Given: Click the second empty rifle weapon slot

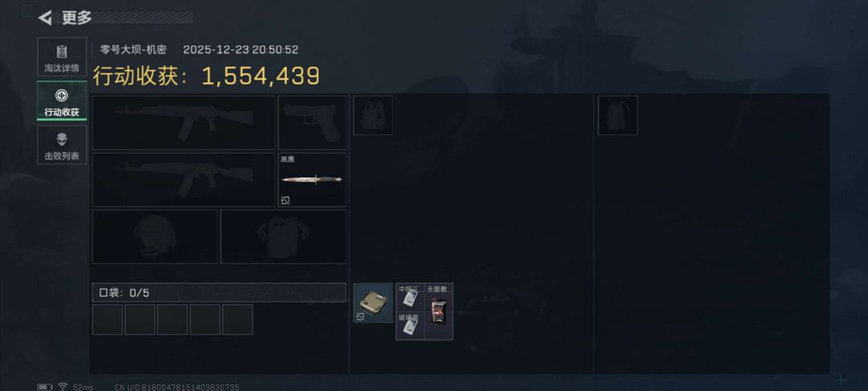Looking at the screenshot, I should coord(184,179).
